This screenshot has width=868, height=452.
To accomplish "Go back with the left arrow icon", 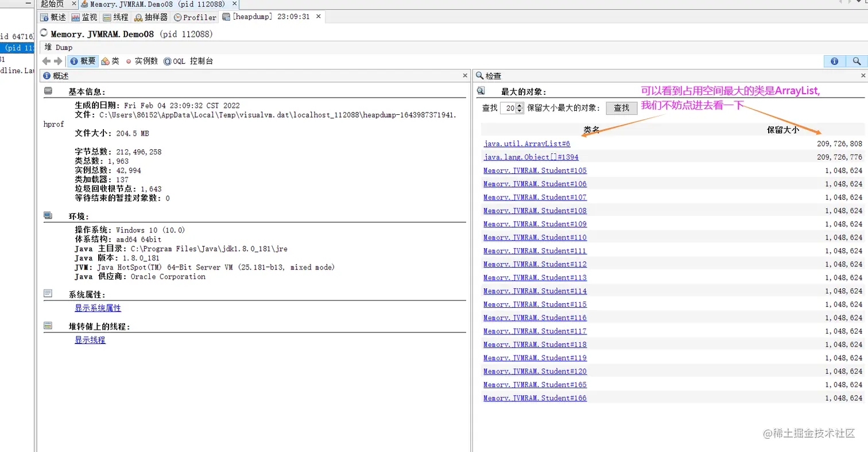I will coord(47,61).
